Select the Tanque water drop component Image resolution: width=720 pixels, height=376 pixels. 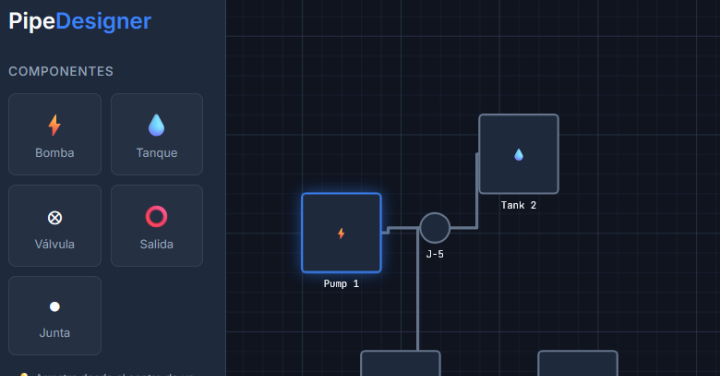point(157,134)
